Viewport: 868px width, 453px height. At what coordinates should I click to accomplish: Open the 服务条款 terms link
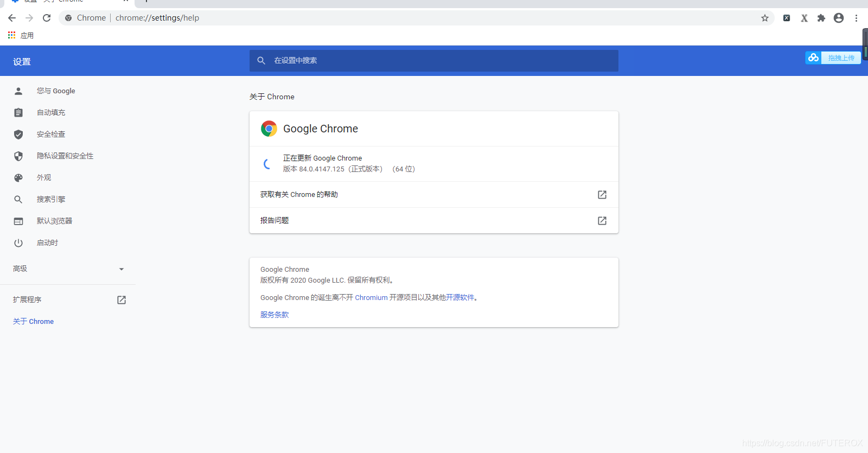pyautogui.click(x=275, y=315)
